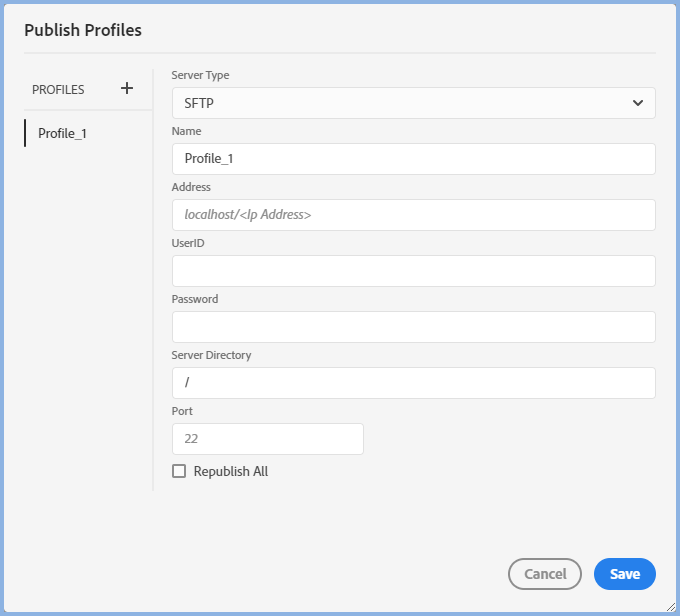Viewport: 680px width, 616px height.
Task: Click into the Address input field
Action: [413, 215]
